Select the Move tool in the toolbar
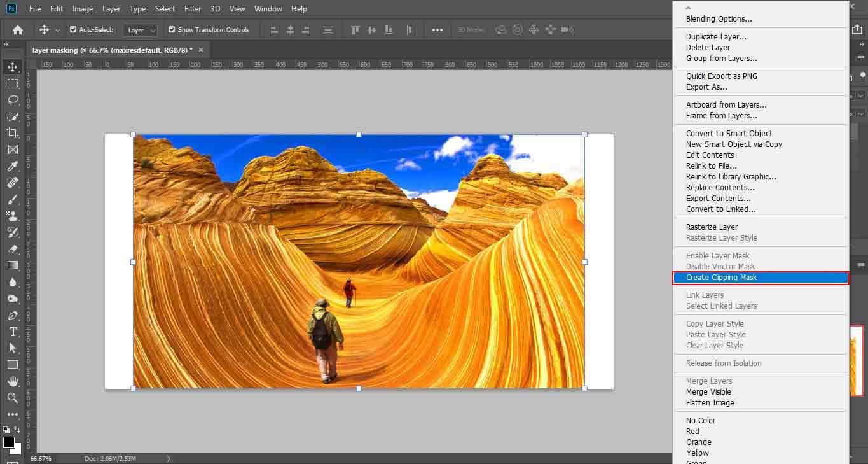Viewport: 868px width, 464px height. click(13, 67)
